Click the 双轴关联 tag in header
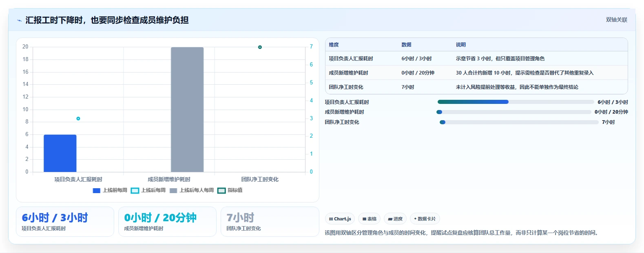Viewport: 644px width, 253px height. tap(616, 20)
